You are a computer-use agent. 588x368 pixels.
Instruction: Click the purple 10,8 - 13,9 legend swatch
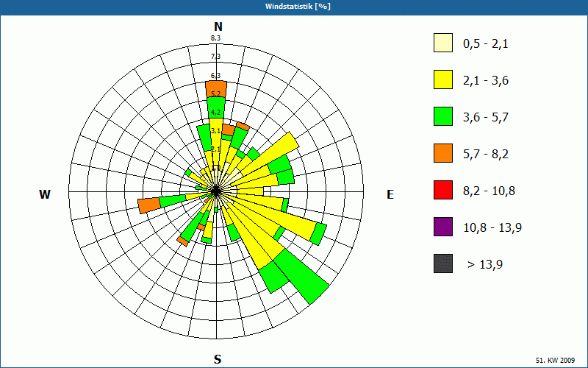tap(443, 227)
